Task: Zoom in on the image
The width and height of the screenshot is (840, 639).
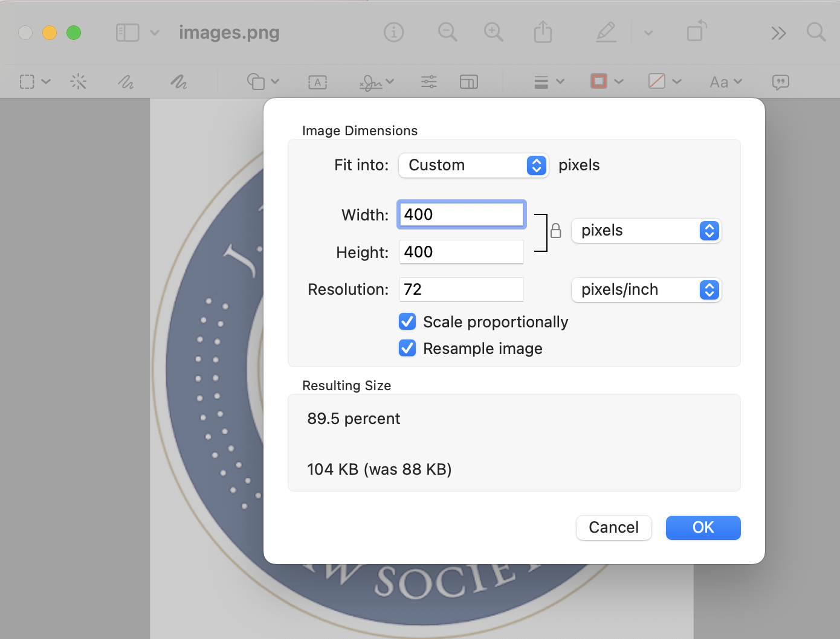Action: [x=494, y=32]
